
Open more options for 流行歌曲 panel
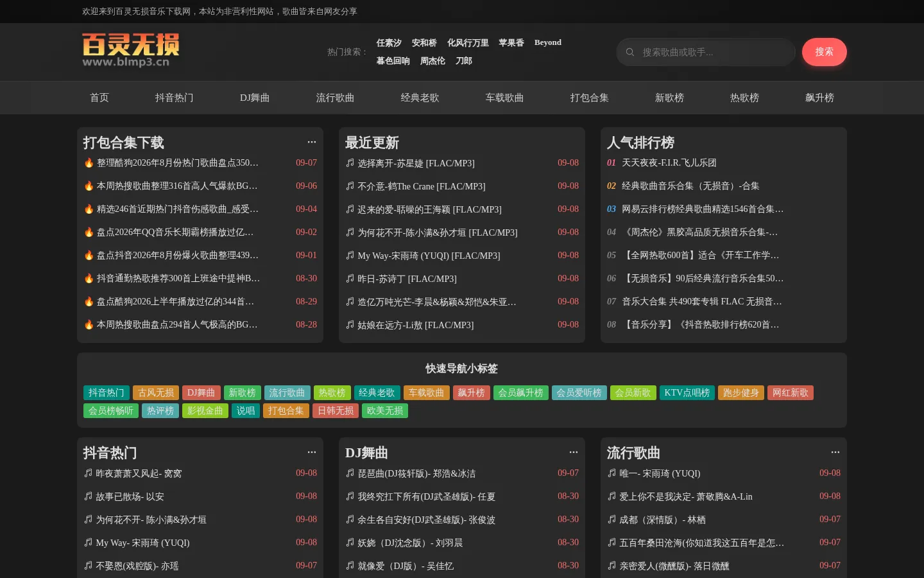(835, 452)
